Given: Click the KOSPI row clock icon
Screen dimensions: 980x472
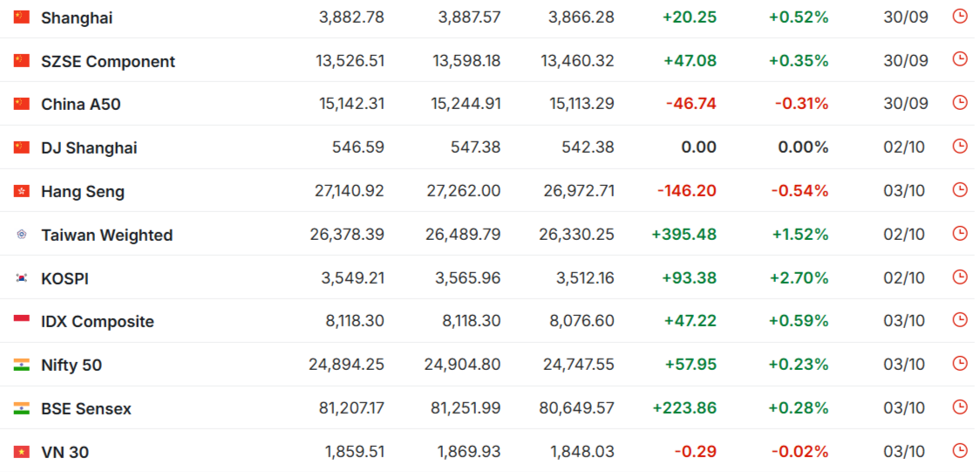Looking at the screenshot, I should [x=960, y=277].
